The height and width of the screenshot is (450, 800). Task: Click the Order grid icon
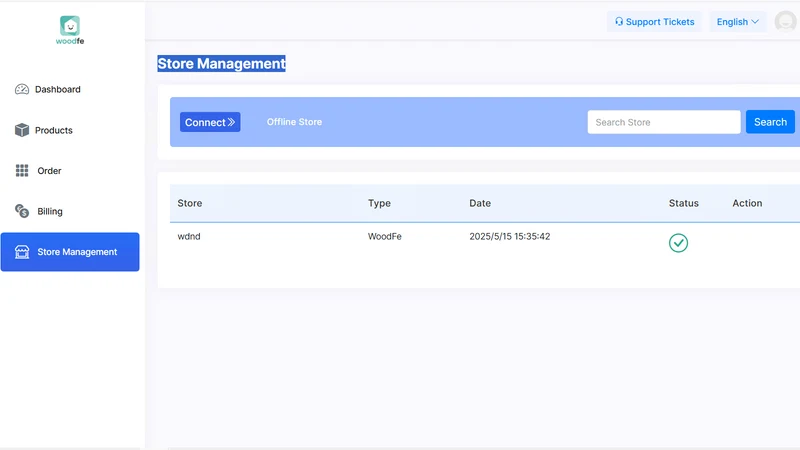pyautogui.click(x=22, y=170)
